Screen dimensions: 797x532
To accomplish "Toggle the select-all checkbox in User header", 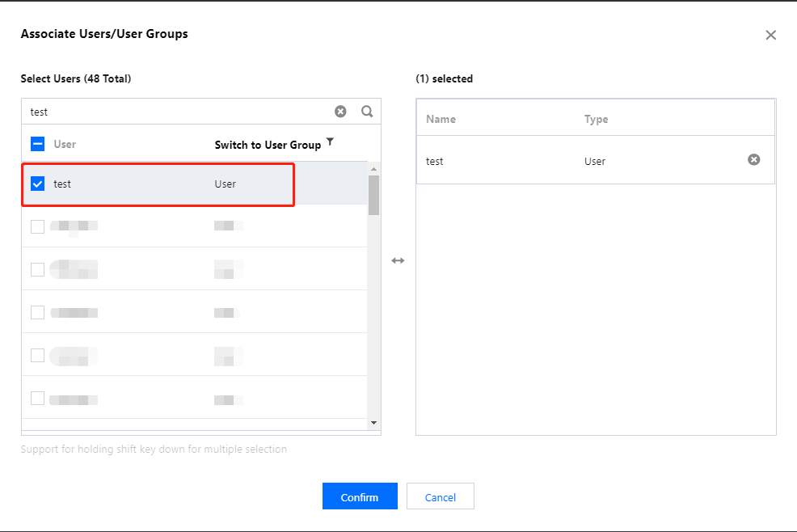I will [x=38, y=144].
